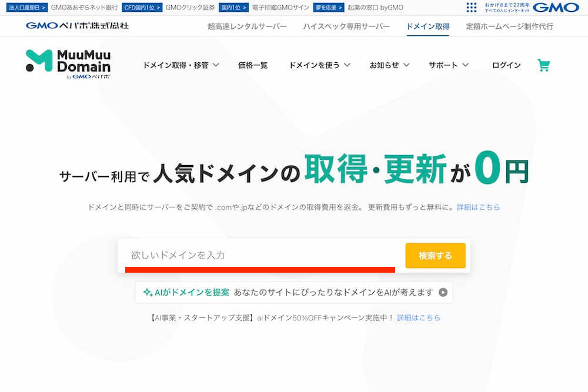Open the 詳細はこちら link about free domains
Image resolution: width=588 pixels, height=392 pixels.
pos(477,207)
